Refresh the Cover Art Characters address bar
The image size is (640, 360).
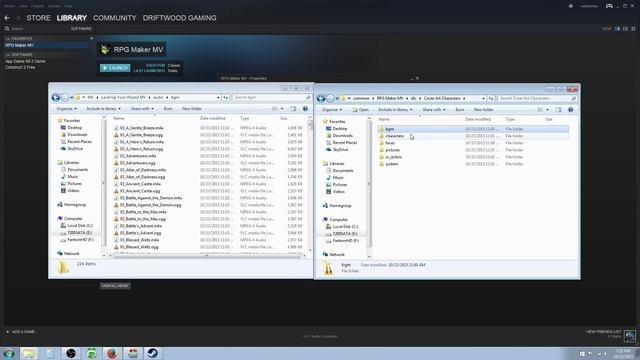491,98
